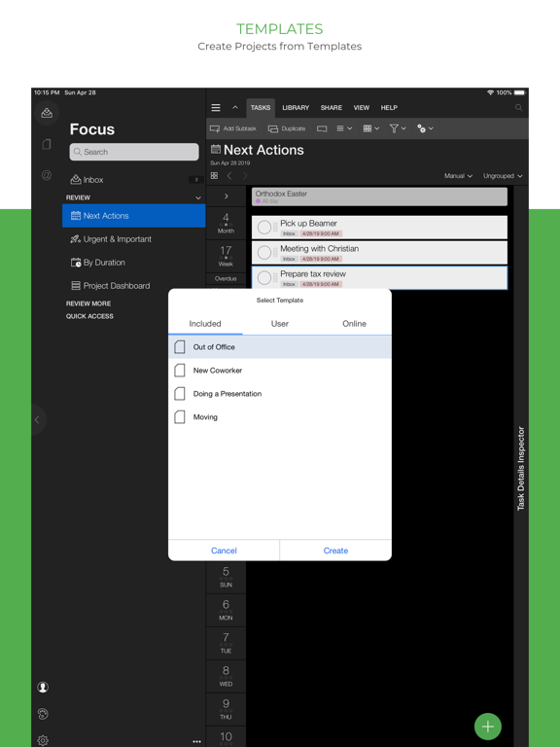Viewport: 560px width, 747px height.
Task: Click the green add plus button
Action: point(488,727)
